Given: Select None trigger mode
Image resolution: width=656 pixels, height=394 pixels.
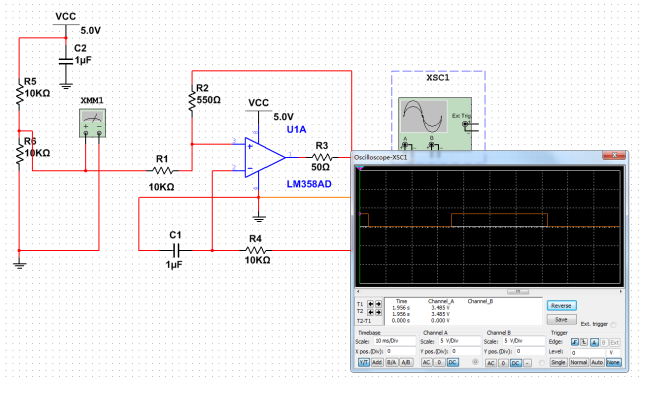Looking at the screenshot, I should click(x=613, y=362).
